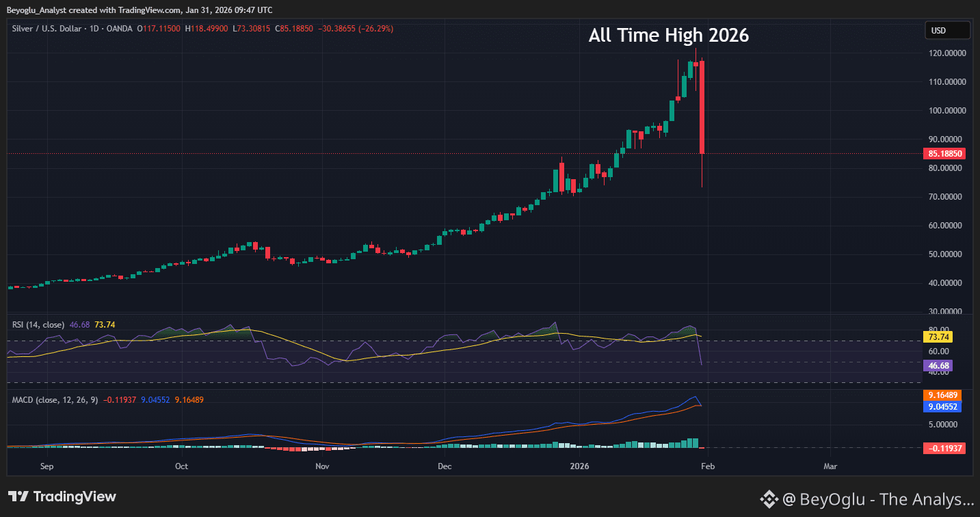Click the 90.00000 price scale label
Image resolution: width=980 pixels, height=517 pixels.
tap(945, 140)
